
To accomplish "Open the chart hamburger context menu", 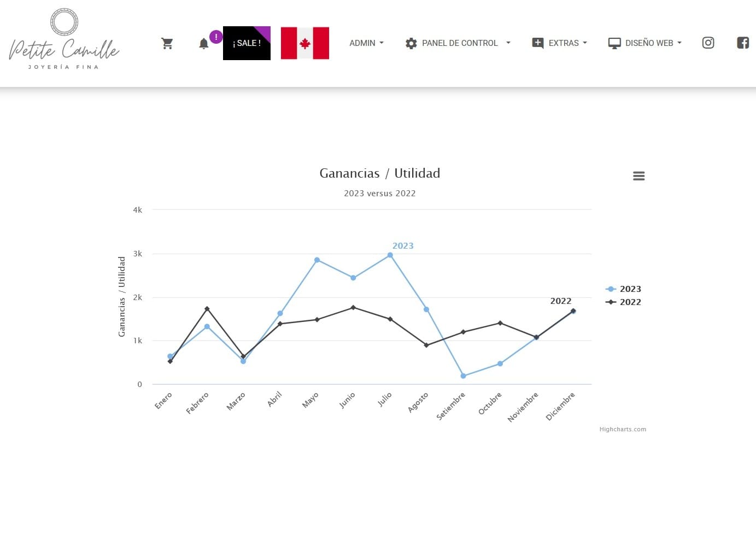I will point(638,176).
